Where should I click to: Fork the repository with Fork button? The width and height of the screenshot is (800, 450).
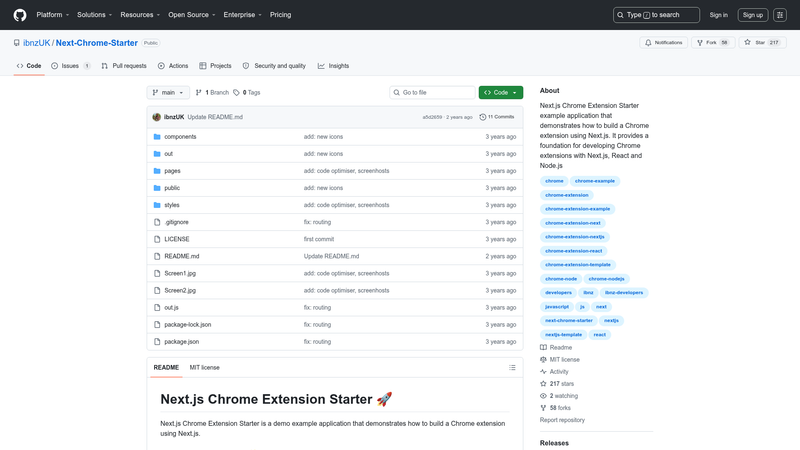click(x=713, y=42)
